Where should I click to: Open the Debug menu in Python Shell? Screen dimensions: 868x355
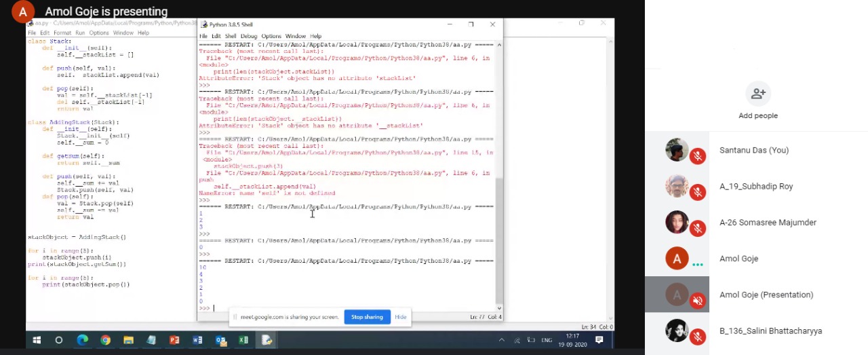(249, 36)
